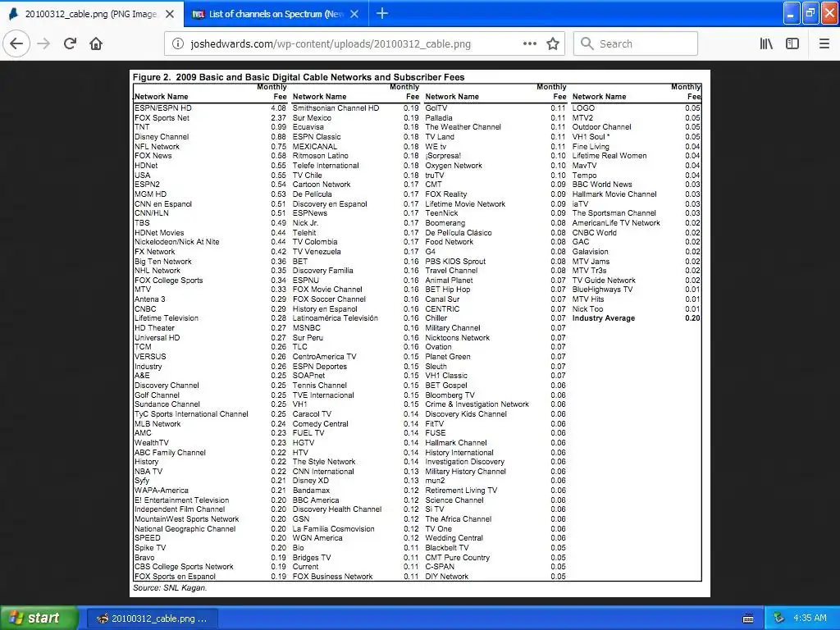
Task: Select the ESPN/ESPN HD row text
Action: [163, 108]
